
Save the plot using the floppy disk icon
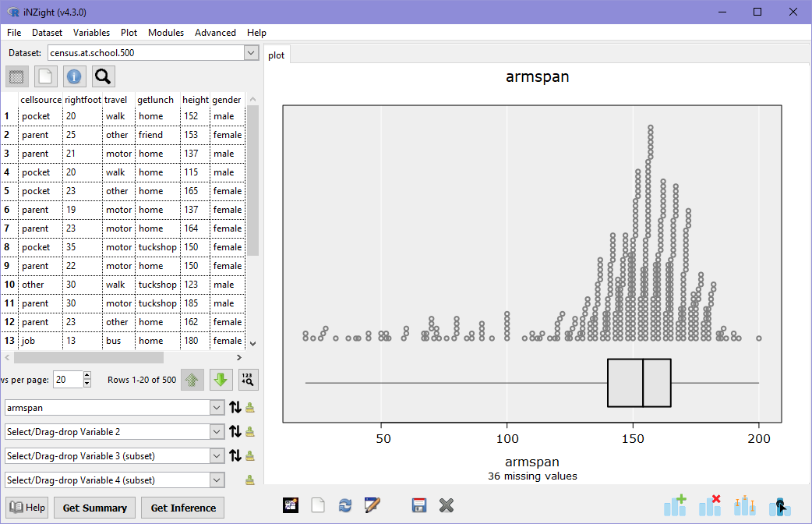point(418,505)
